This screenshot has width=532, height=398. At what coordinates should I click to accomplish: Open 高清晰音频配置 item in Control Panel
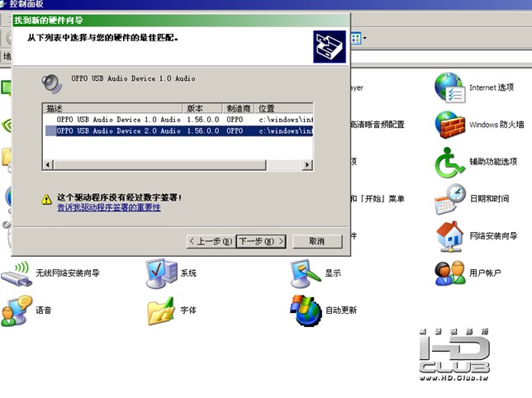click(378, 125)
